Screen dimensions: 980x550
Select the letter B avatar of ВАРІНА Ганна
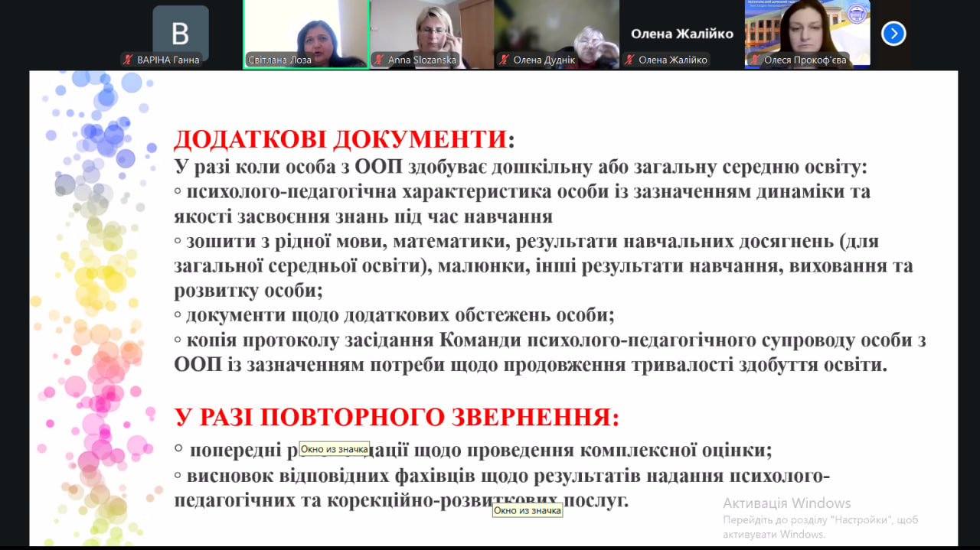[x=180, y=34]
